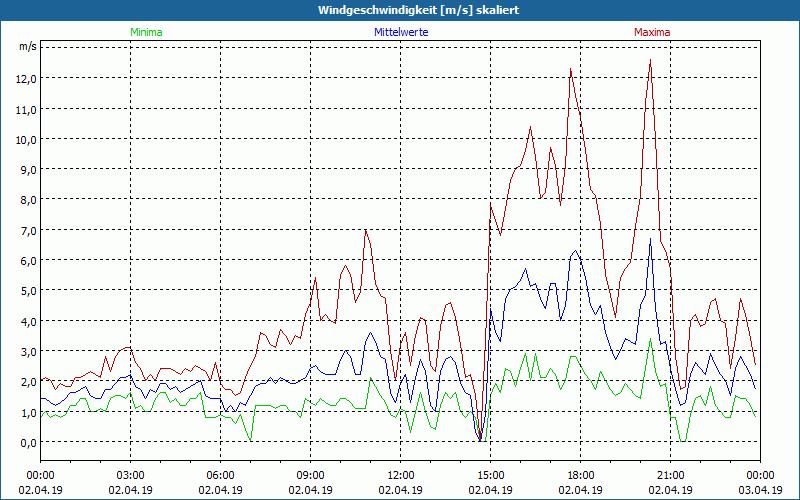Click the 8,0 y-axis value
800x500 pixels.
29,200
